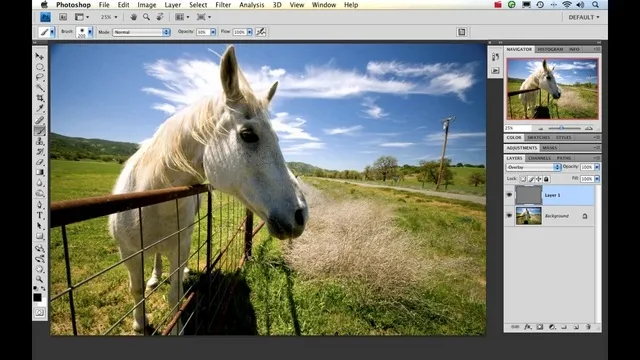The width and height of the screenshot is (640, 360).
Task: Enable the airbrush option icon
Action: coord(260,32)
